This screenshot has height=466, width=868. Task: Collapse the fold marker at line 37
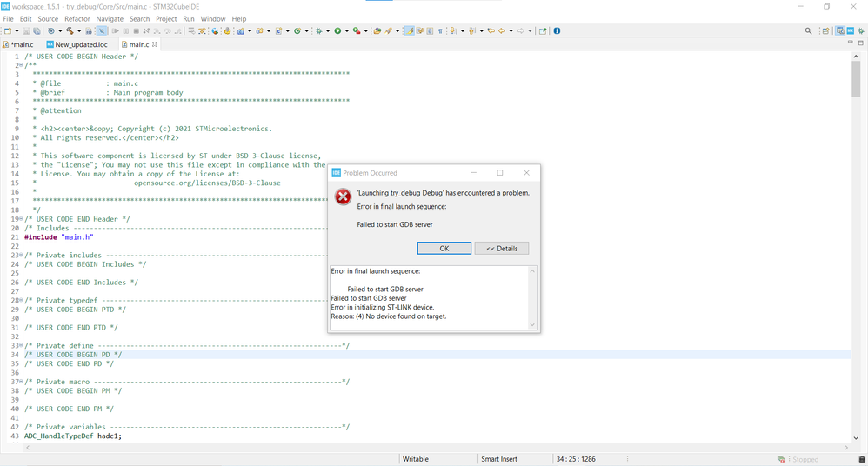(x=22, y=382)
